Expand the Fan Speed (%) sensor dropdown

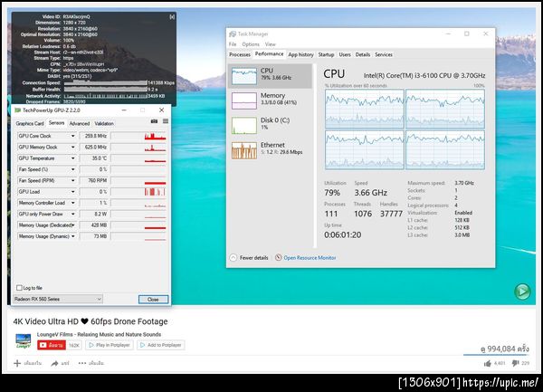pos(72,169)
